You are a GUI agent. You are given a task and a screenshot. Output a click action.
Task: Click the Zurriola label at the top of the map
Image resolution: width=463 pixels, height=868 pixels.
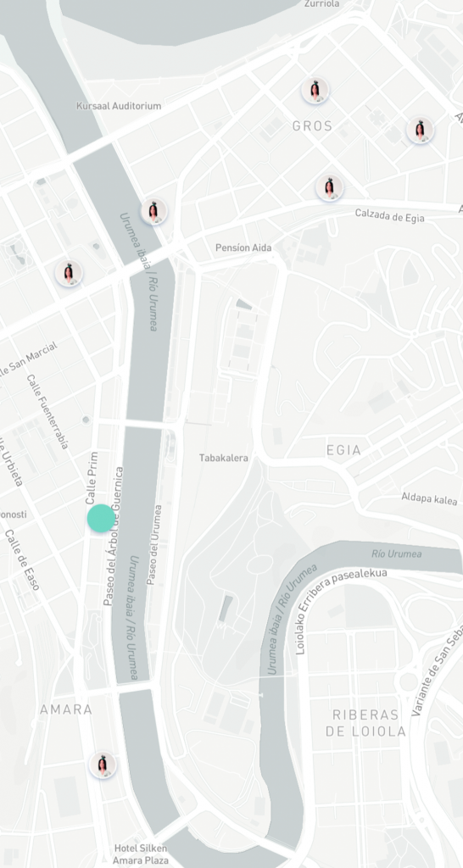click(x=321, y=4)
